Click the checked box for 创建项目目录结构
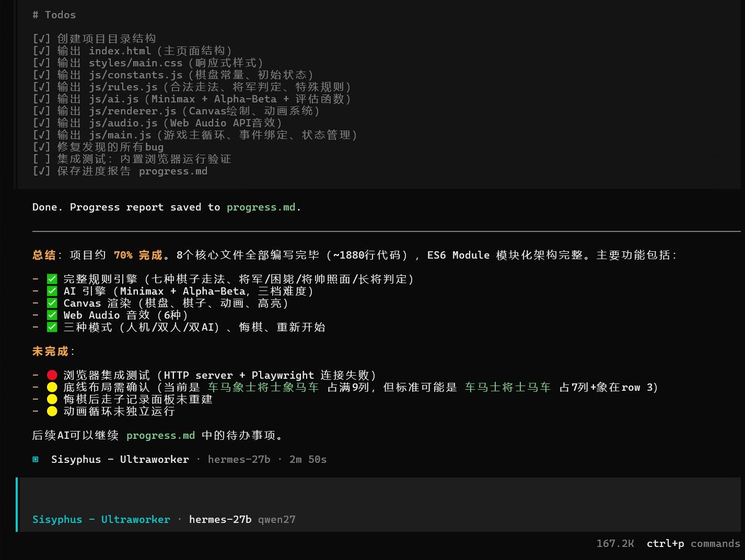This screenshot has width=745, height=560. point(41,39)
